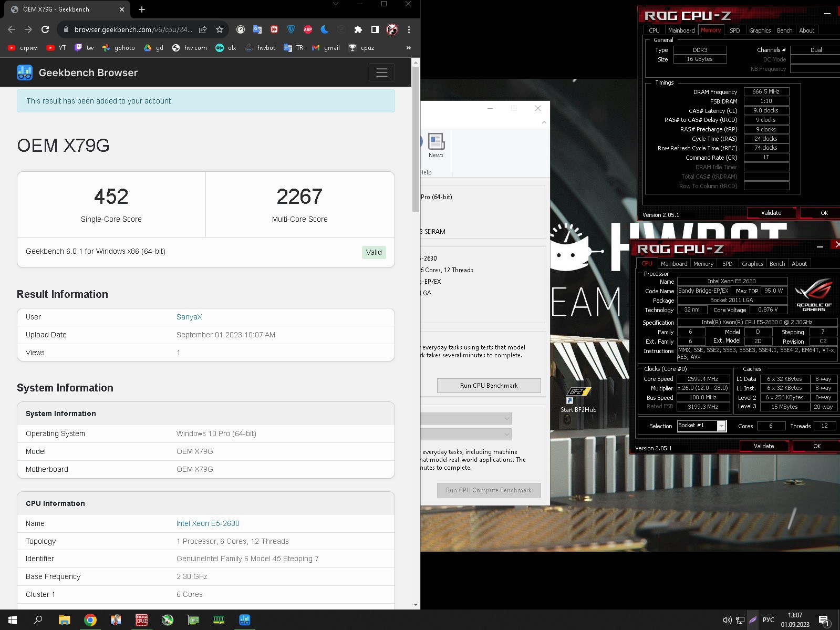Open the News icon in Geekbench app

[436, 146]
